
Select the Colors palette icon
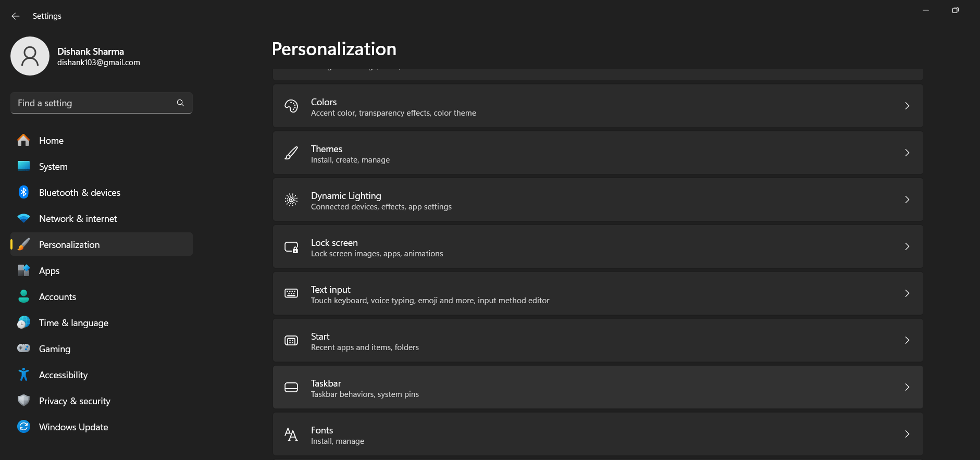coord(291,106)
